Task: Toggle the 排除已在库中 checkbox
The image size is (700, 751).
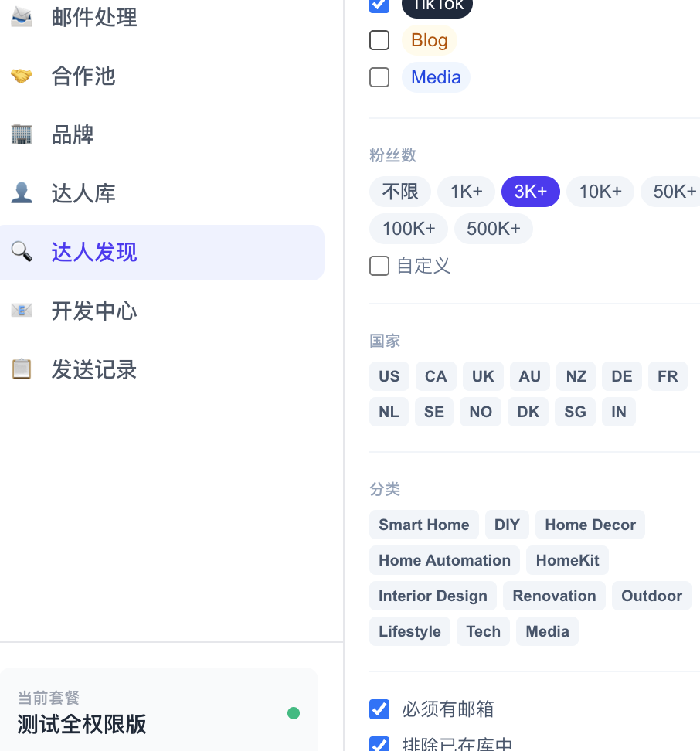Action: (379, 744)
